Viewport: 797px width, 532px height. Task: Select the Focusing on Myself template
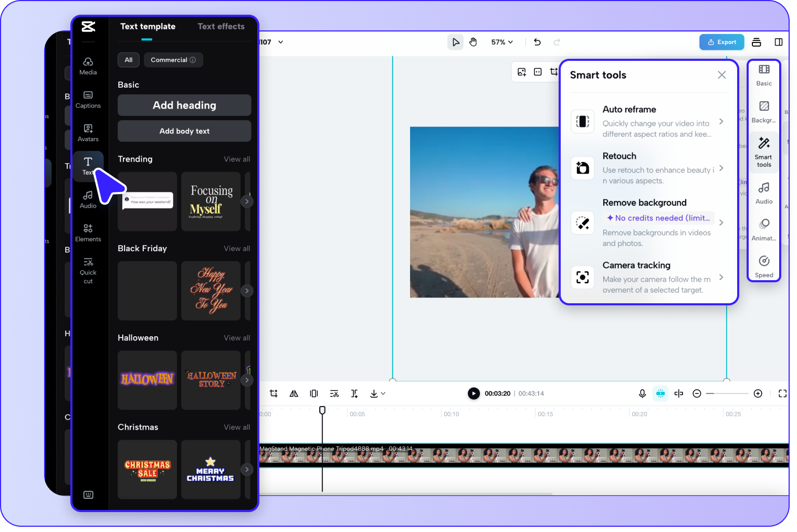click(x=211, y=201)
